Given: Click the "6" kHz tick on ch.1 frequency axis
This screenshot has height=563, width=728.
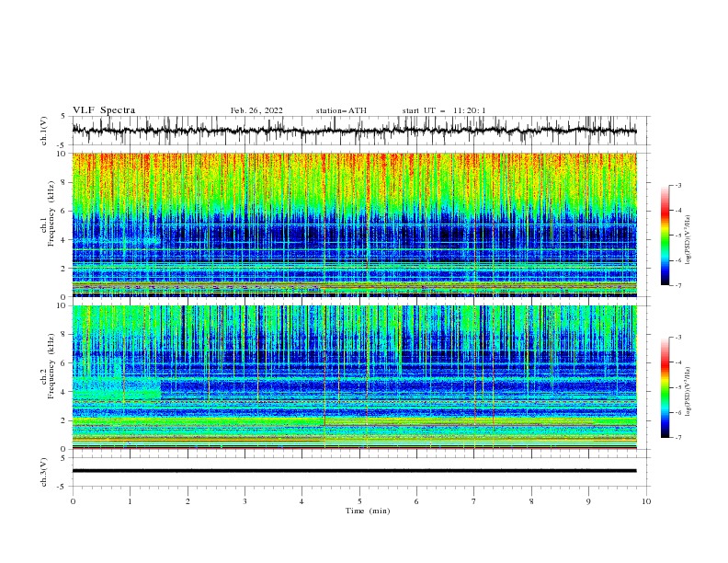Looking at the screenshot, I should click(x=64, y=211).
